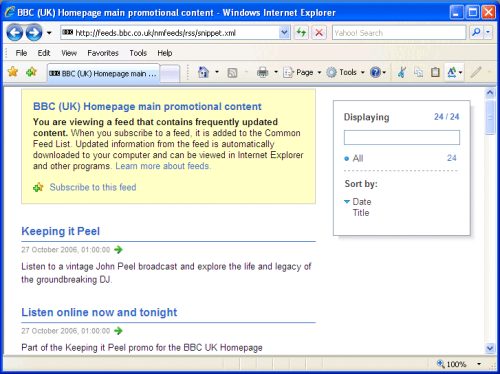This screenshot has width=500, height=374.
Task: Click the subscribe star-plus icon
Action: click(x=38, y=187)
